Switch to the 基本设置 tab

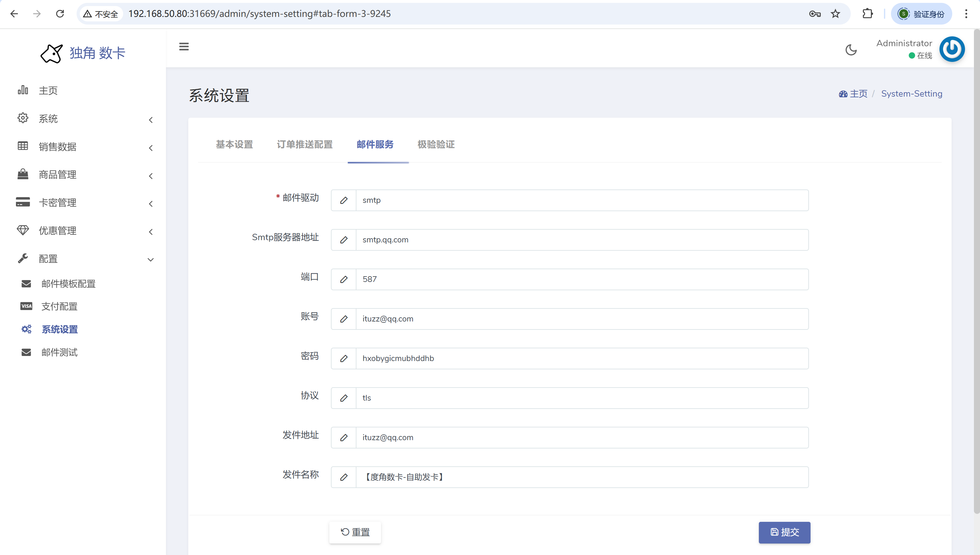(234, 144)
